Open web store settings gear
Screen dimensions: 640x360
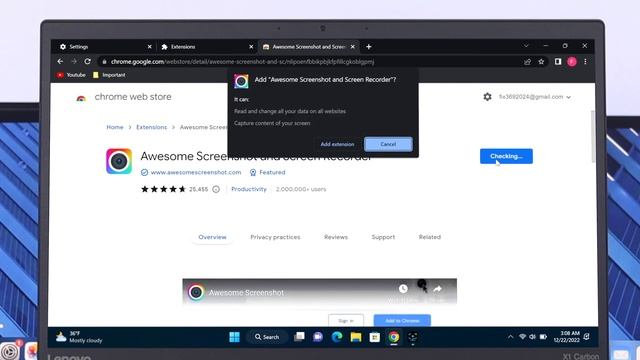coord(487,97)
